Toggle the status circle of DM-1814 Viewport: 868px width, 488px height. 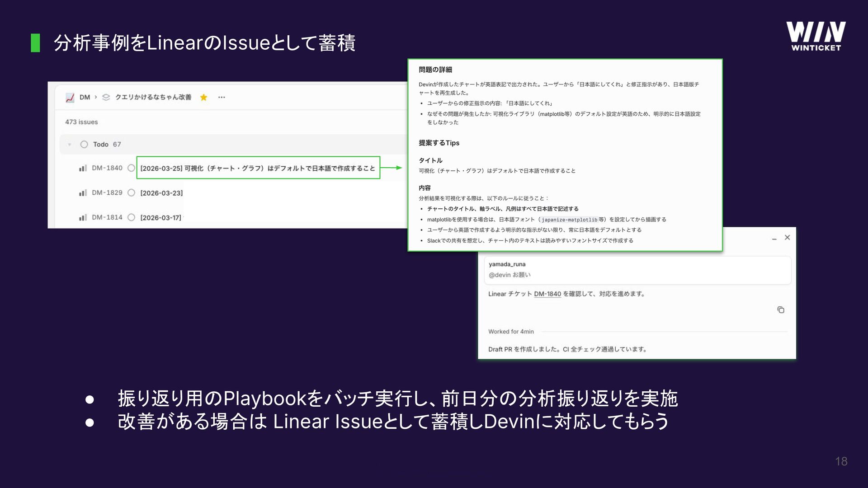(131, 217)
